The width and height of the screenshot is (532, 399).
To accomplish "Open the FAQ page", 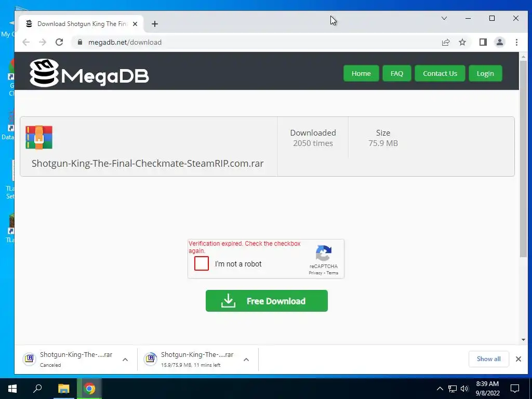I will [x=396, y=73].
